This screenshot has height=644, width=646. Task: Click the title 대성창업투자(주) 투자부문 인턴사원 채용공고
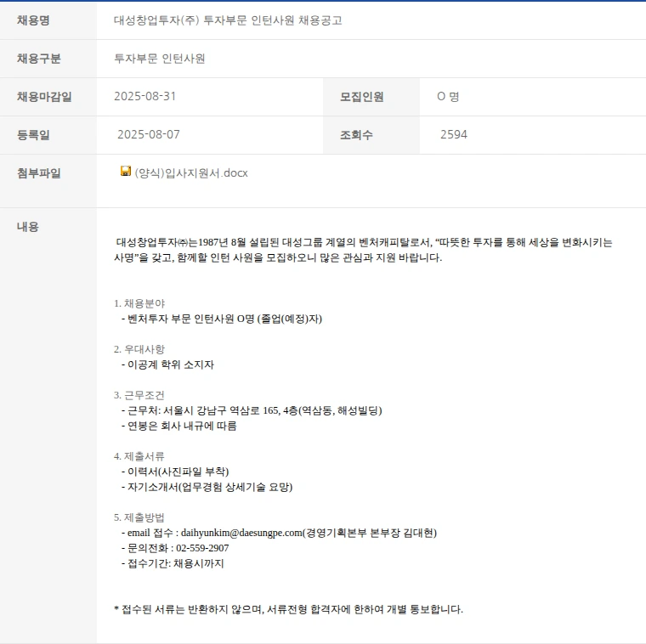coord(228,20)
